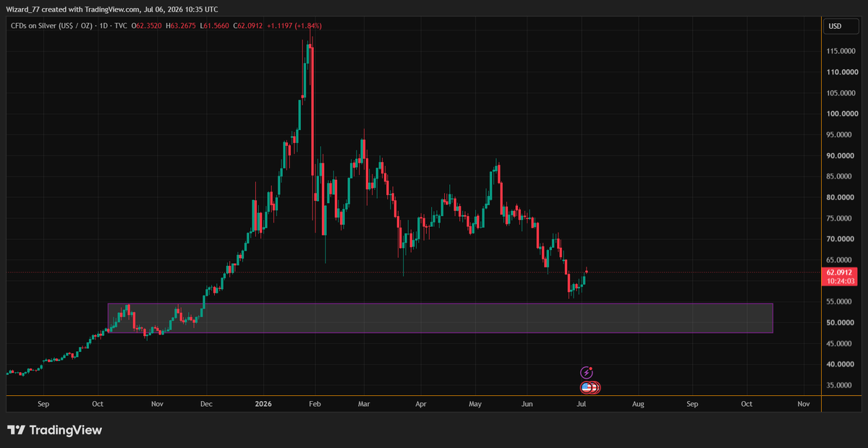Click the Mar label on time axis
Viewport: 868px width, 448px height.
click(x=365, y=405)
